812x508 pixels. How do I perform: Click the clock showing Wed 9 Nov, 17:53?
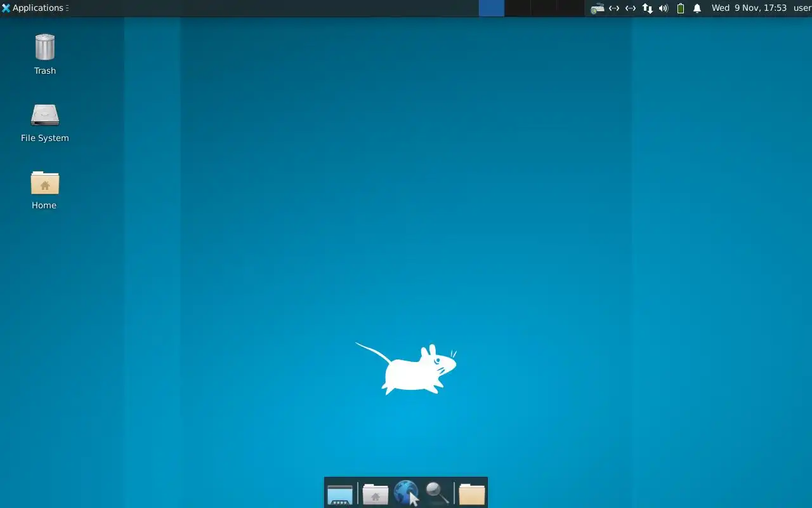coord(749,8)
